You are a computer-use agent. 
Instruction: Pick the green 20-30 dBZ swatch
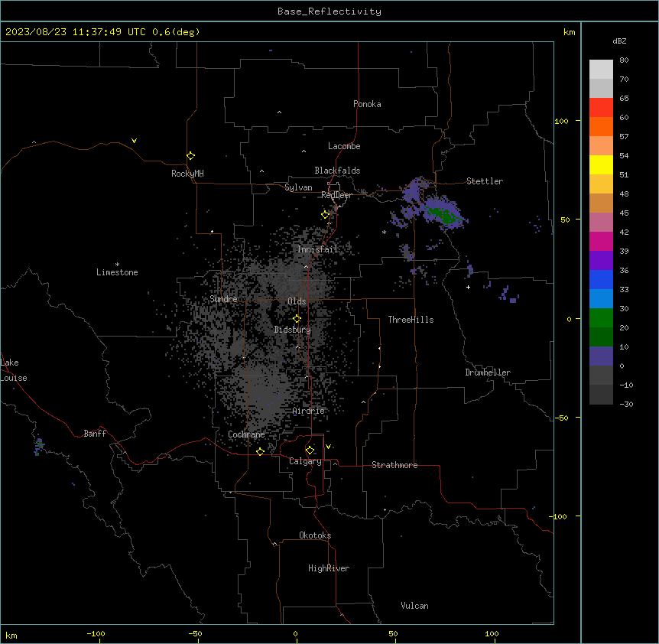[x=601, y=318]
